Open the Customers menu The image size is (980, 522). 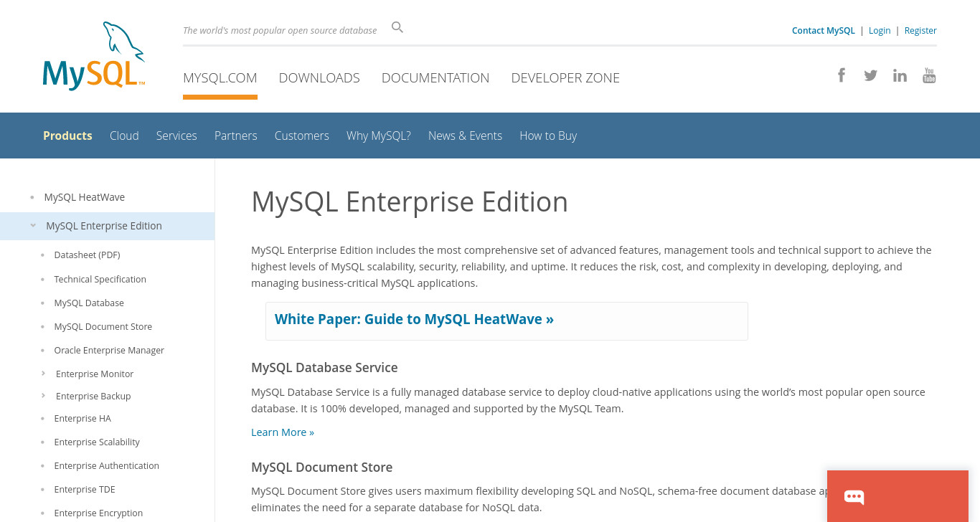(x=302, y=136)
